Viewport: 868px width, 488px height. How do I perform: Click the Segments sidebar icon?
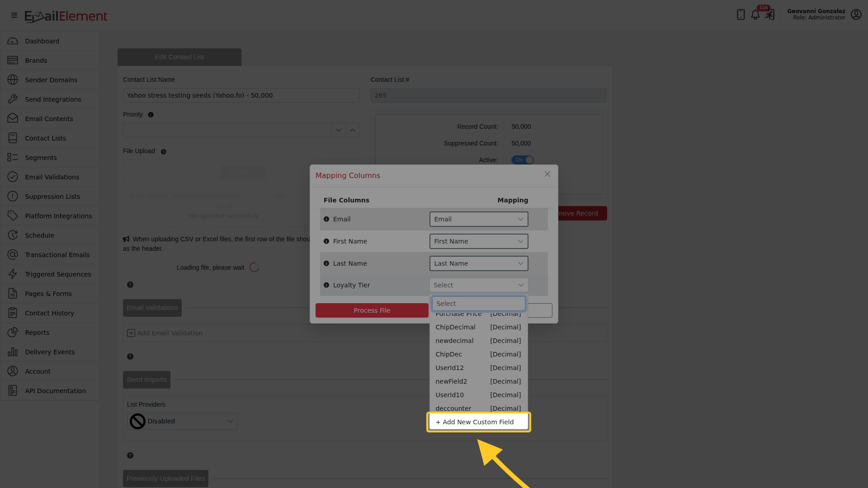[x=13, y=158]
